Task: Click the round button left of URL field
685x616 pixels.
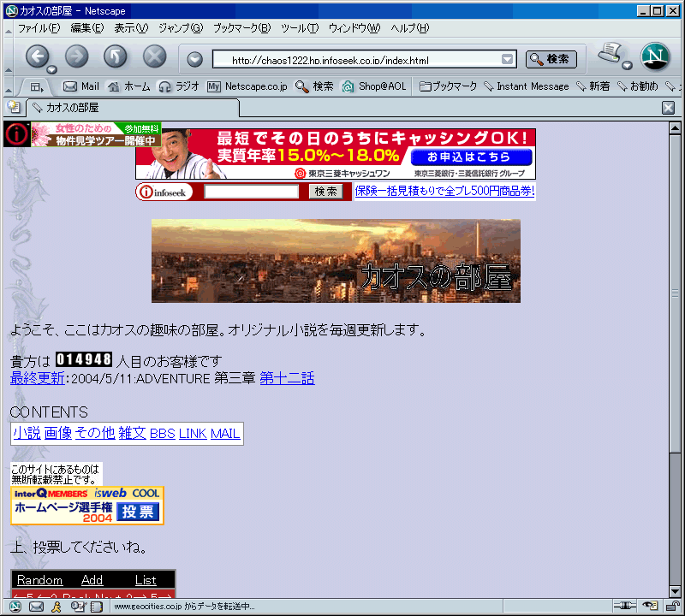Action: [195, 59]
